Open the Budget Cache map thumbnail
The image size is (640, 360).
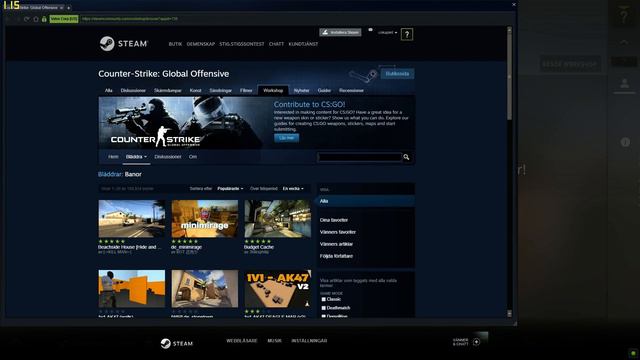point(277,219)
